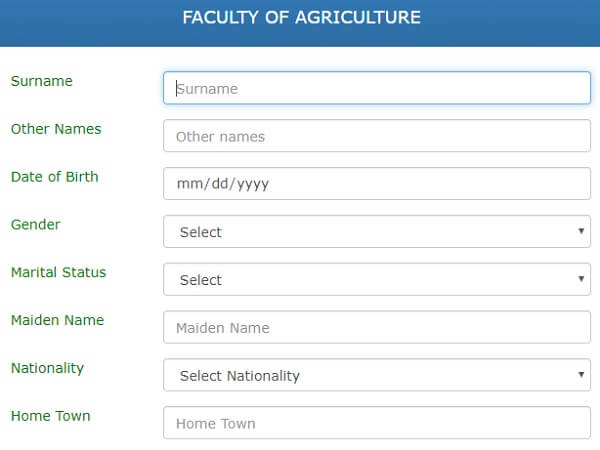Viewport: 600px width, 450px height.
Task: Open the Gender dropdown
Action: (377, 232)
